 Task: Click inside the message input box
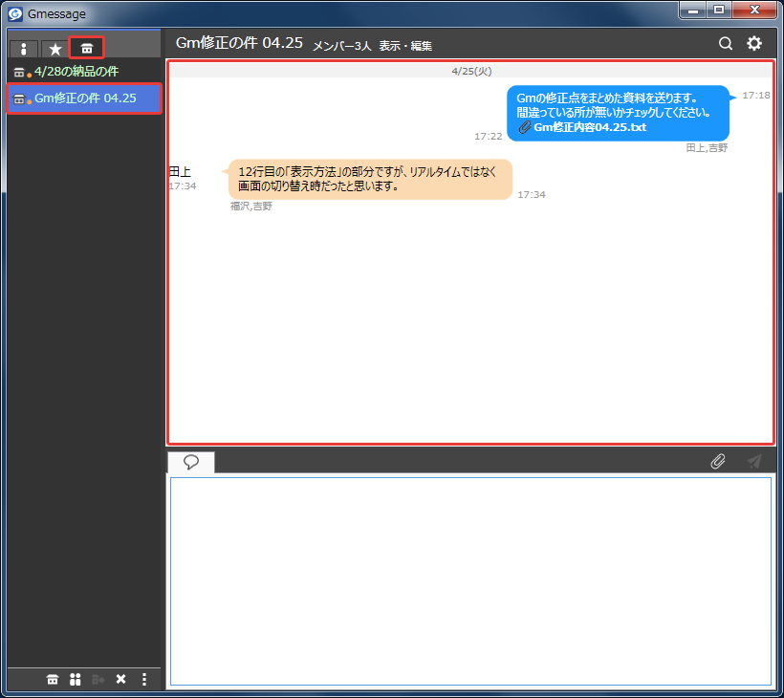point(470,581)
